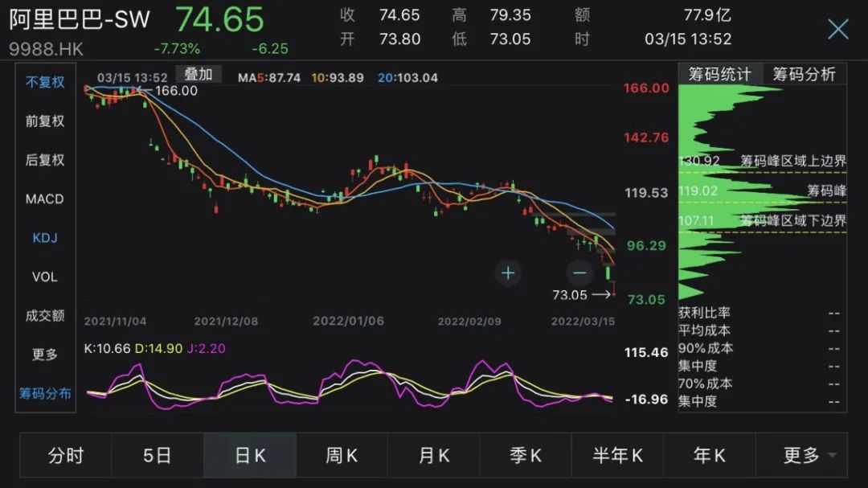This screenshot has width=868, height=488.
Task: Switch to 季K quarterly candlestick
Action: (526, 455)
